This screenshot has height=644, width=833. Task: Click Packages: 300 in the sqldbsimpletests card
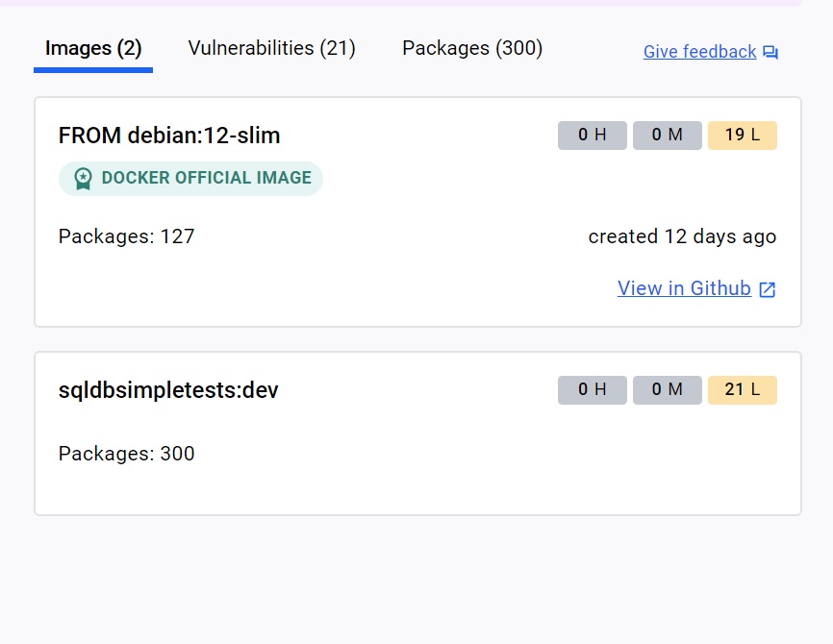tap(126, 454)
